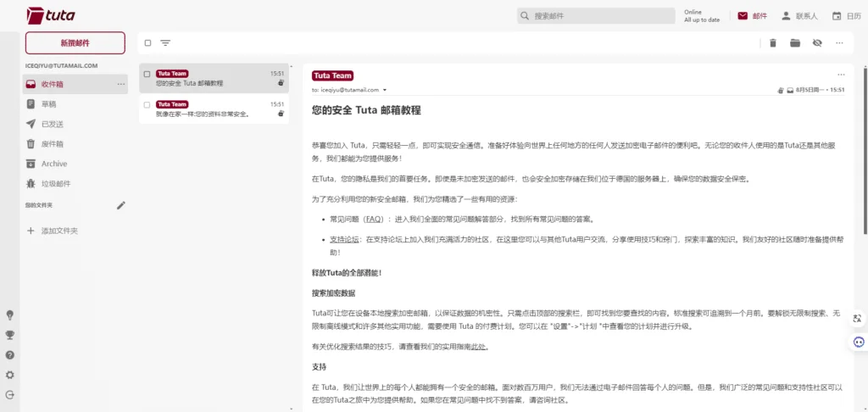Click the 释放Tuta的全部潜能! heading

tap(347, 272)
